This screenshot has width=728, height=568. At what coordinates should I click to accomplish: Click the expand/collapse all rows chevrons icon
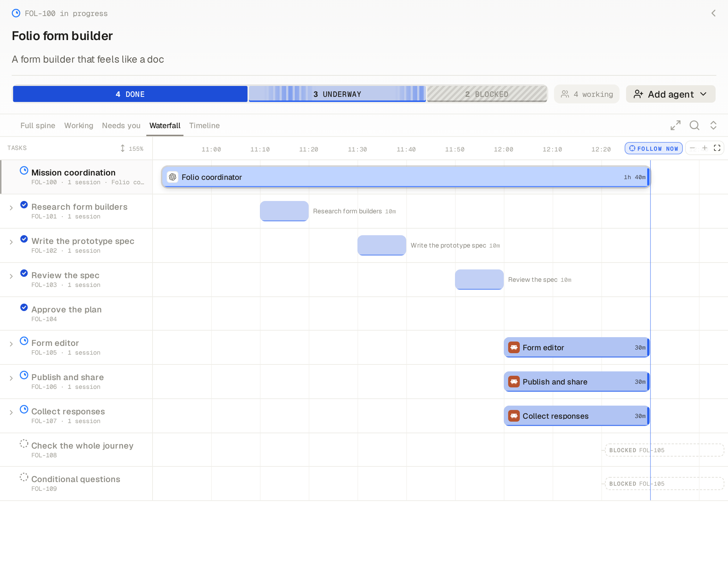pyautogui.click(x=713, y=125)
